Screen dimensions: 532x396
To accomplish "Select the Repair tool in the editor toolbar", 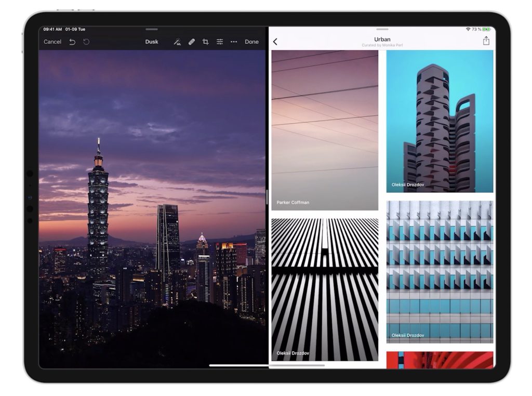I will pyautogui.click(x=191, y=42).
